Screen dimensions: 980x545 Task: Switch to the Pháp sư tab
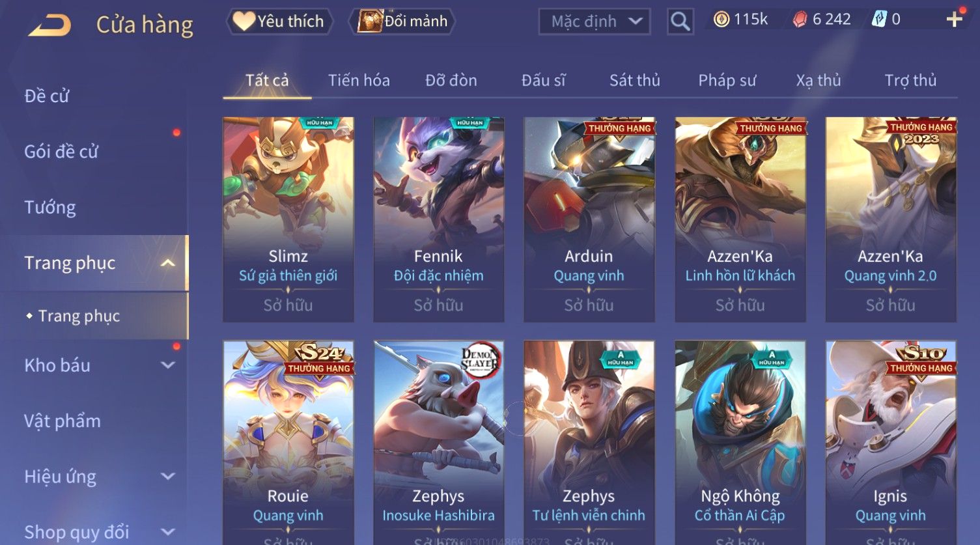point(727,80)
